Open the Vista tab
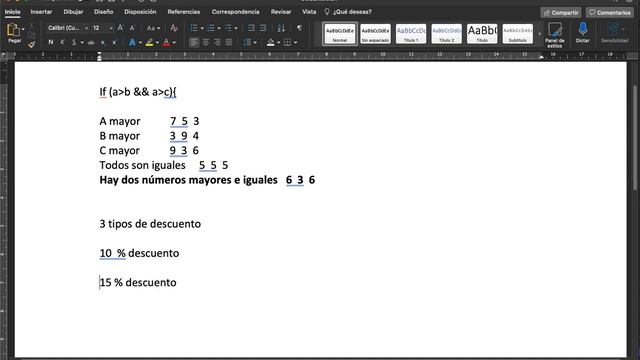Viewport: 640px width, 360px height. [x=309, y=12]
